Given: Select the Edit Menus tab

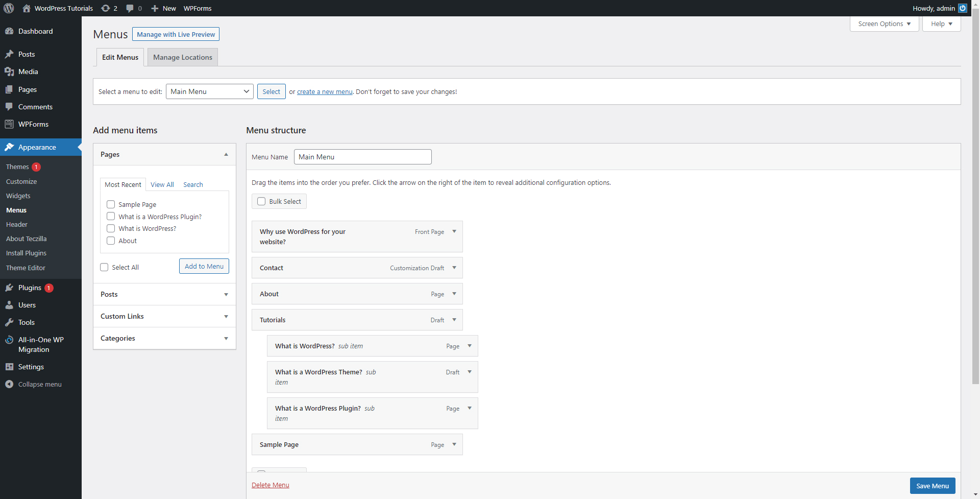Looking at the screenshot, I should click(120, 57).
